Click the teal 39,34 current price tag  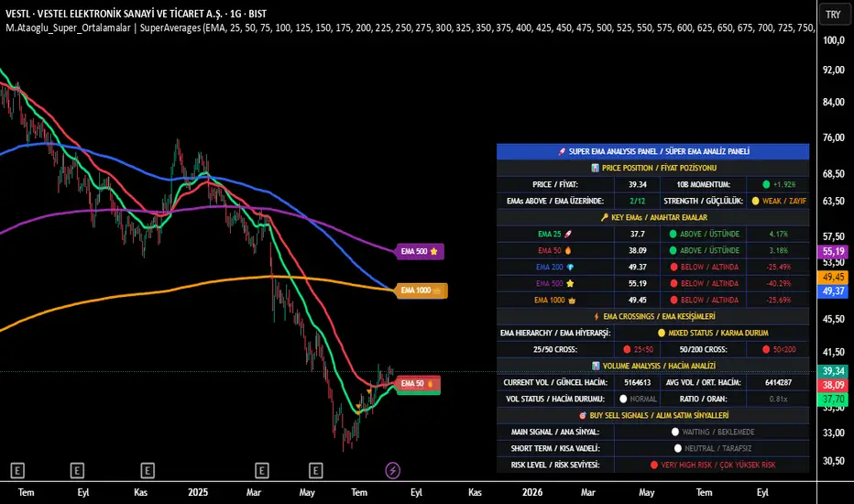pyautogui.click(x=834, y=371)
